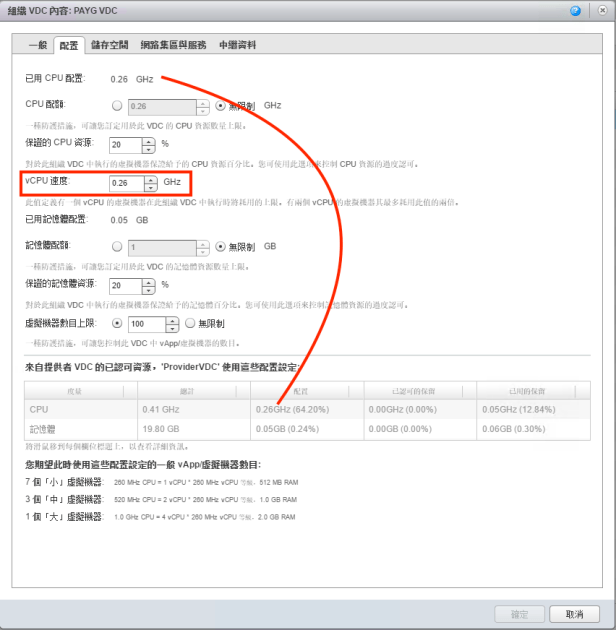Select 無限制 radio for CPU quota

tap(220, 105)
